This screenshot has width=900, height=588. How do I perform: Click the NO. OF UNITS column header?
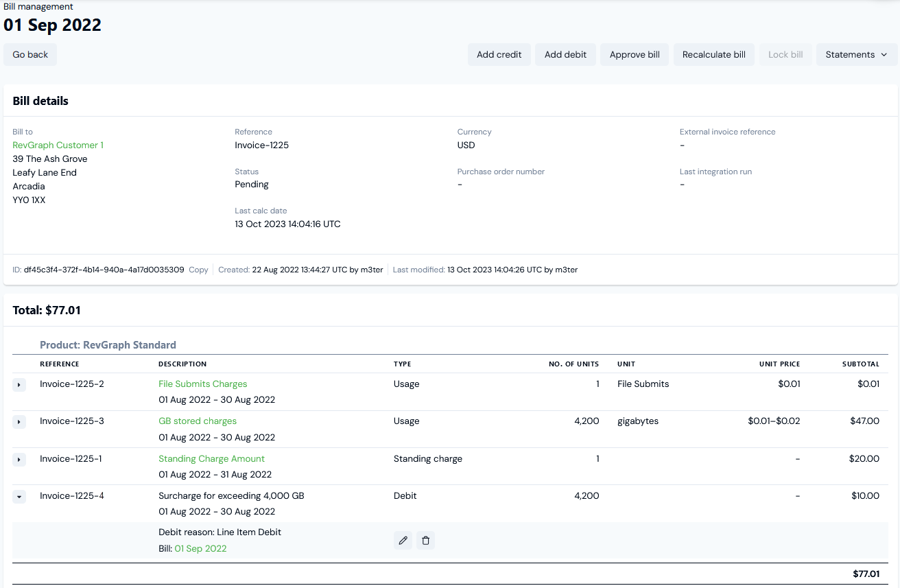[x=573, y=364]
